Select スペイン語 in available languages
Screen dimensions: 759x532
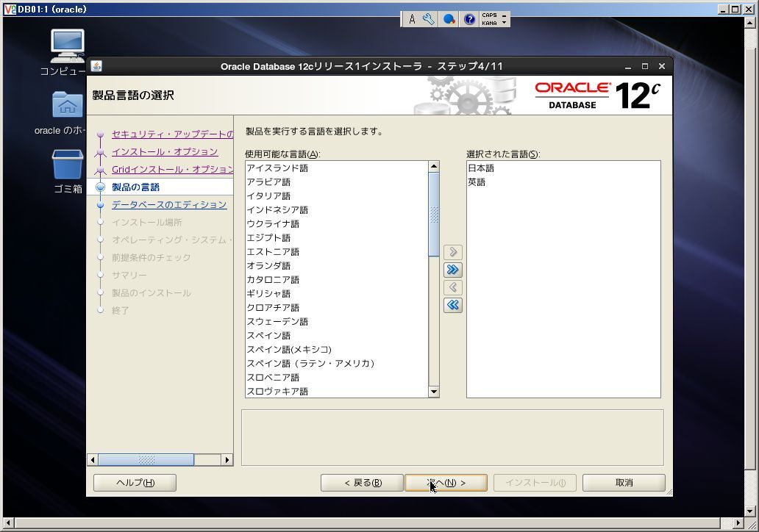click(x=337, y=336)
